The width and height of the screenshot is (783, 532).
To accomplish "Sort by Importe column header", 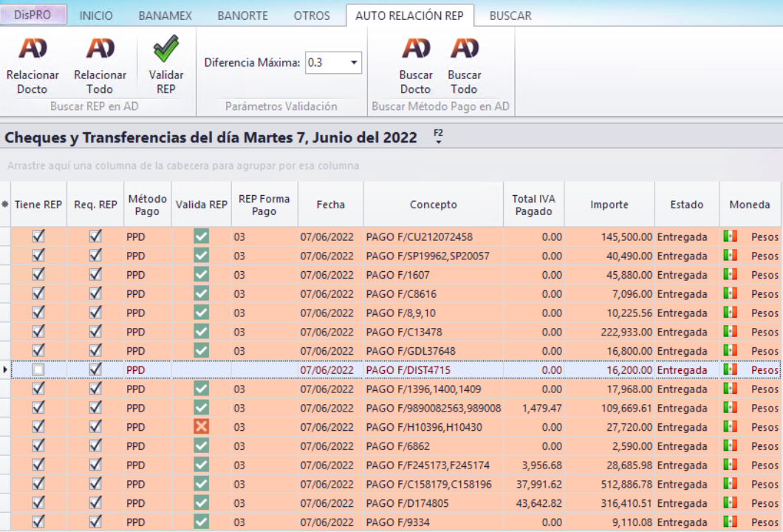I will click(x=609, y=205).
